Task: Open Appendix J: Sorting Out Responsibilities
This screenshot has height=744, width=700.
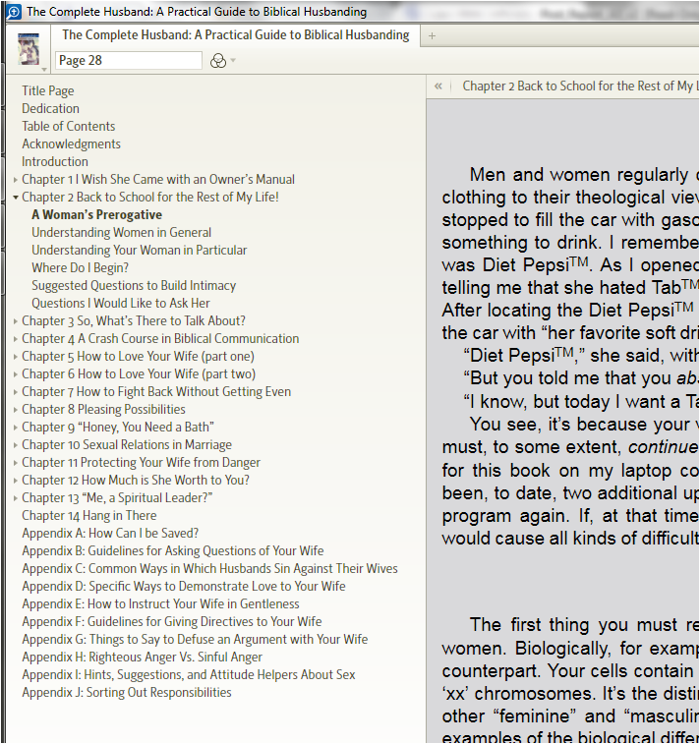Action: (127, 693)
